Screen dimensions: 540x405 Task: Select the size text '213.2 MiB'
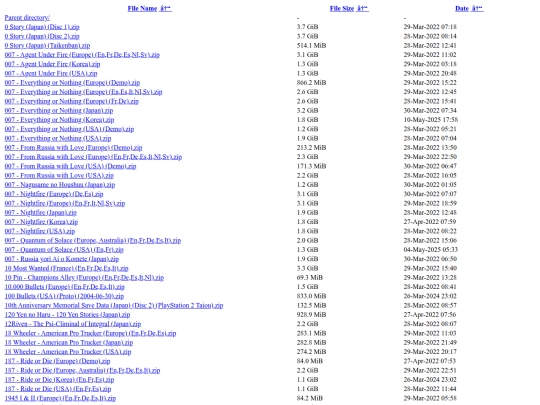point(311,148)
